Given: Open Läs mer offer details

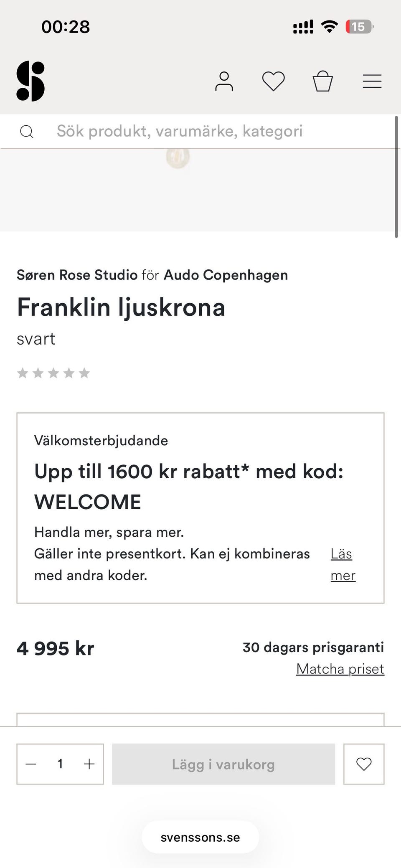Looking at the screenshot, I should 343,564.
